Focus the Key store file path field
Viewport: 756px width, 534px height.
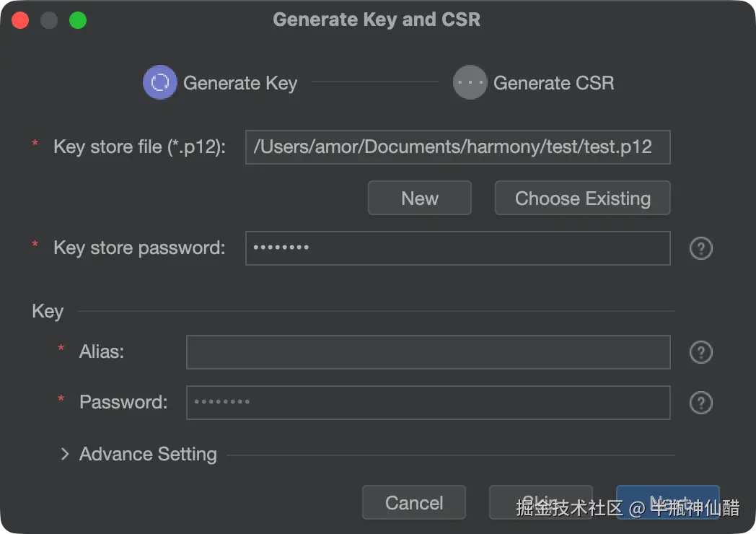[457, 147]
